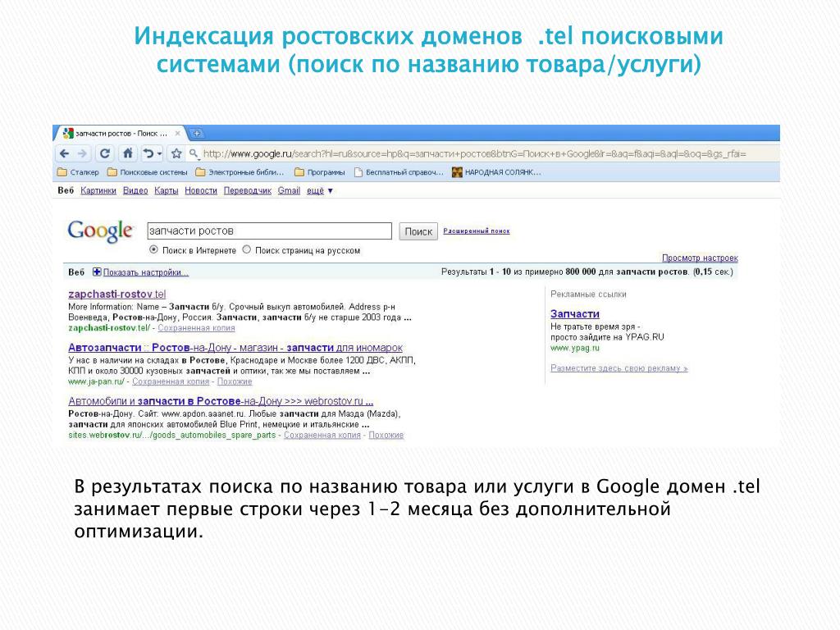Click the green sites.webrostov.ru URL text
This screenshot has width=840, height=630.
172,435
